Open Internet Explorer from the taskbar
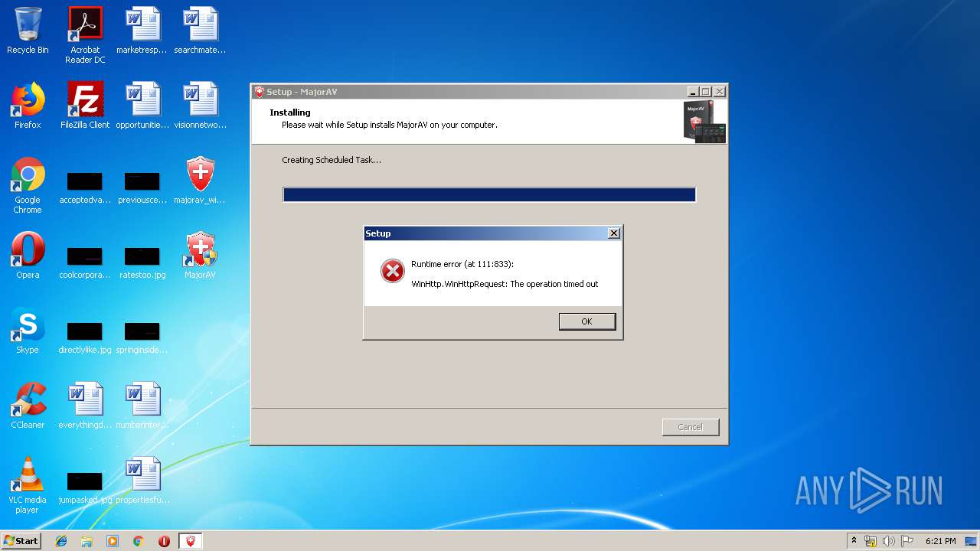Image resolution: width=980 pixels, height=551 pixels. click(61, 541)
